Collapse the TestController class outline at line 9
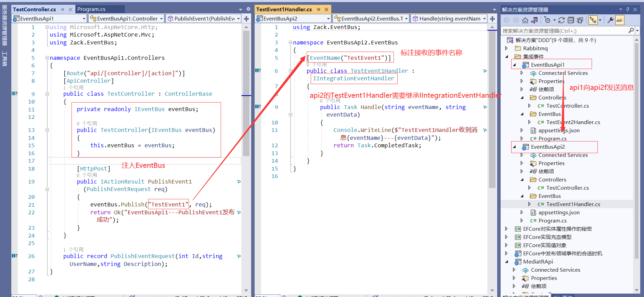Screen dimensions: 644x297 pos(47,94)
